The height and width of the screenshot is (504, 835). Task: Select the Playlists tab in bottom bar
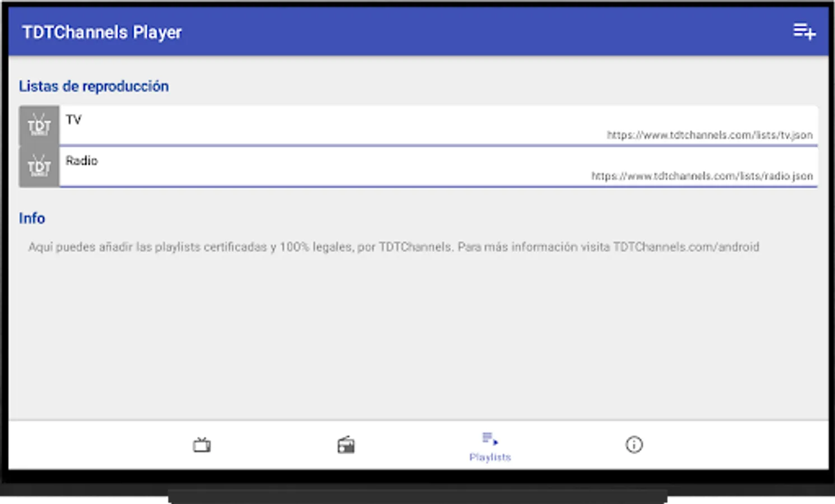(490, 447)
